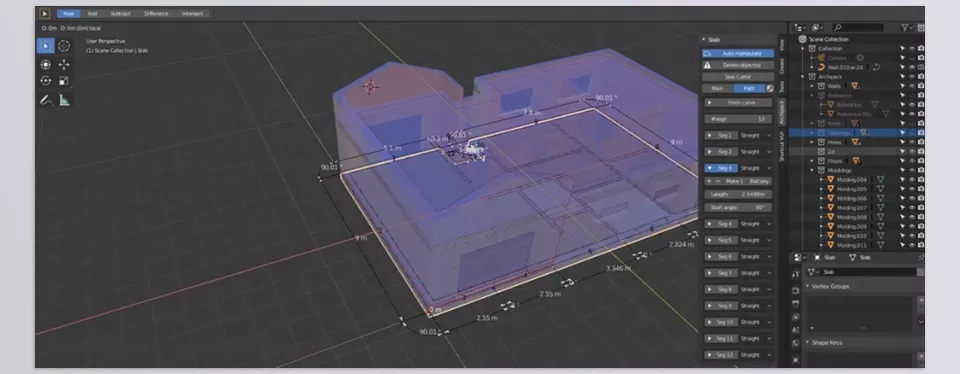
Task: Expand the Shape Keys panel
Action: 808,343
